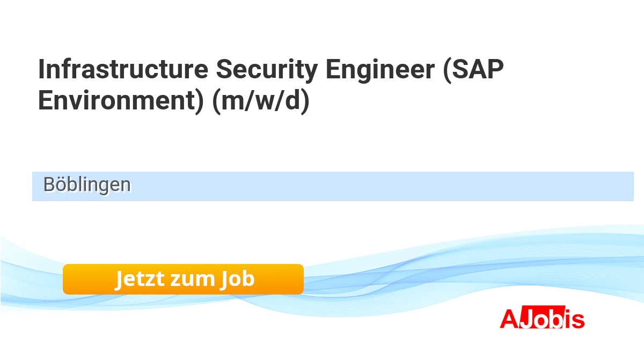Click the AJobis logo
This screenshot has height=338, width=644.
coord(542,319)
